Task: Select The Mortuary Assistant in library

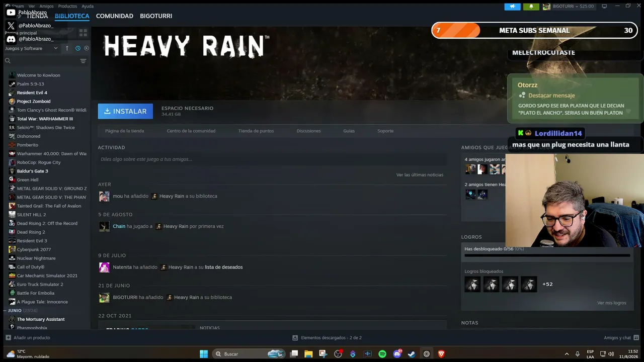Action: pyautogui.click(x=41, y=319)
